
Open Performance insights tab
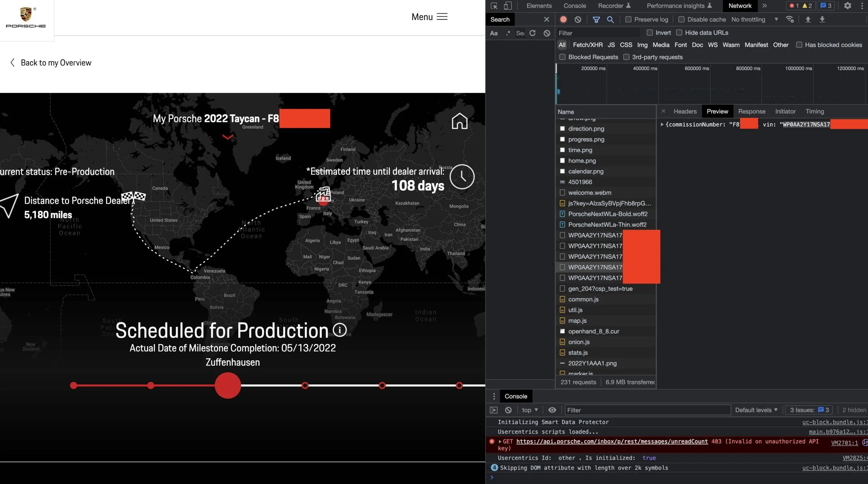click(679, 6)
